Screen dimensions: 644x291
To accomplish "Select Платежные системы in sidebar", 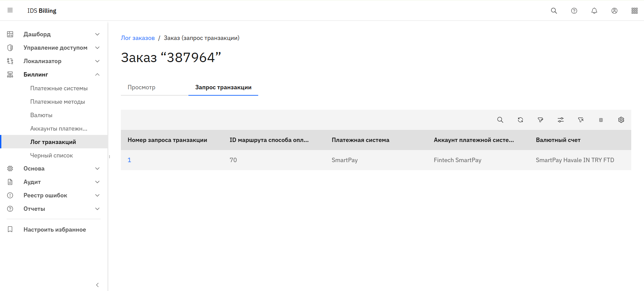I will pyautogui.click(x=59, y=88).
